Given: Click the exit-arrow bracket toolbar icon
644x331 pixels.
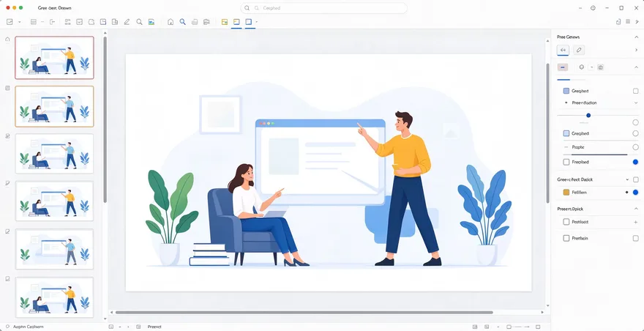Looking at the screenshot, I should 52,22.
